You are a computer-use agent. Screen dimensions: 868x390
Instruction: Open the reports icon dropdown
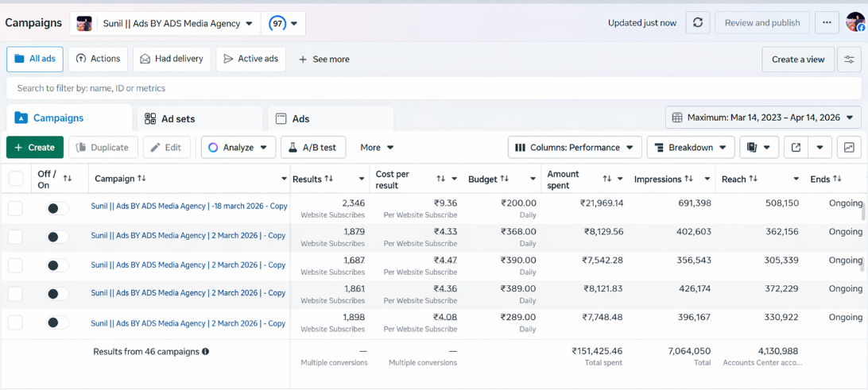pos(759,148)
